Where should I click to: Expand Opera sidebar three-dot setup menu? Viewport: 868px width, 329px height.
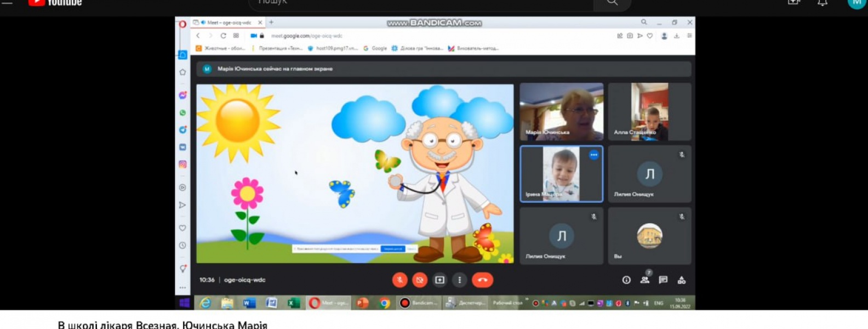click(182, 287)
